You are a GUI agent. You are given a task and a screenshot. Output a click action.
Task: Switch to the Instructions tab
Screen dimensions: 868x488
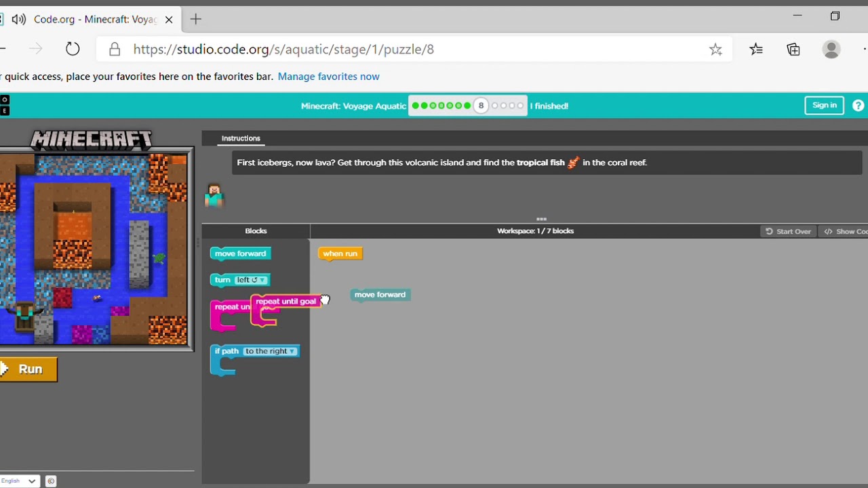coord(241,138)
